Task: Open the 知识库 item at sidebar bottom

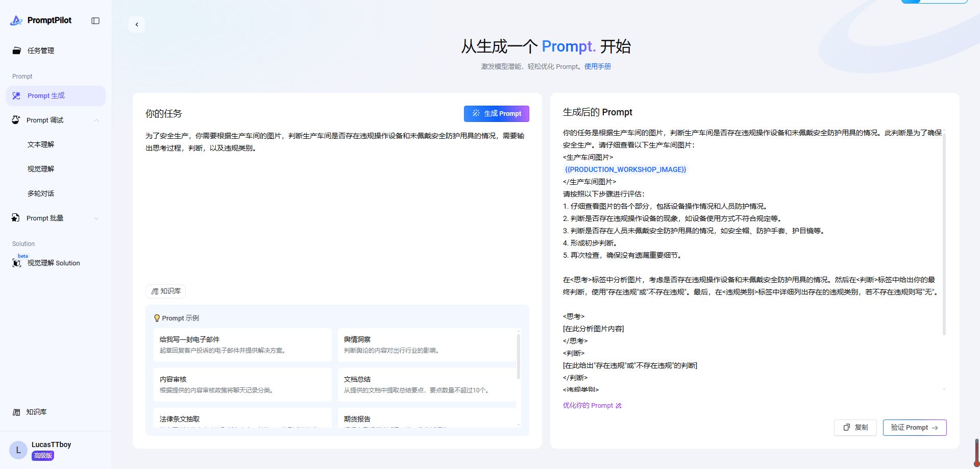Action: coord(36,412)
